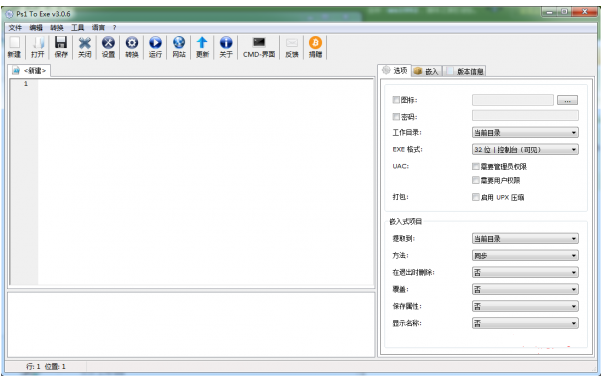Image resolution: width=604 pixels, height=378 pixels.
Task: Enable 需要管理员权限 checkbox
Action: [476, 166]
